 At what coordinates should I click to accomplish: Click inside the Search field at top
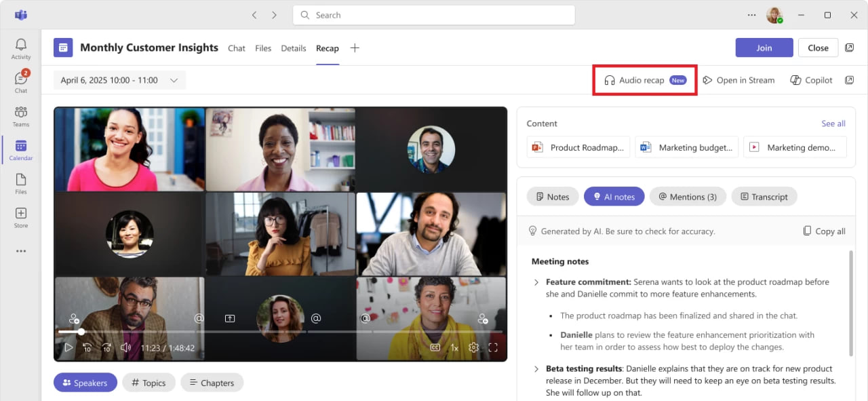pyautogui.click(x=433, y=14)
